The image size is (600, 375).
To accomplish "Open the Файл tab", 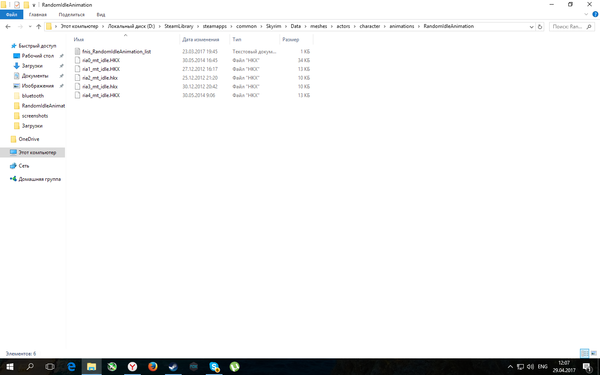I will 11,15.
